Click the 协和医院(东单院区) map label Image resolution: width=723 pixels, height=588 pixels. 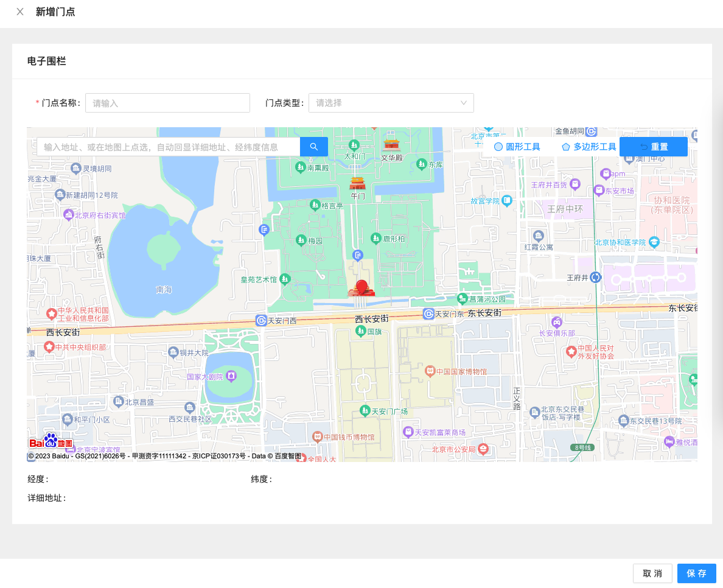[672, 205]
